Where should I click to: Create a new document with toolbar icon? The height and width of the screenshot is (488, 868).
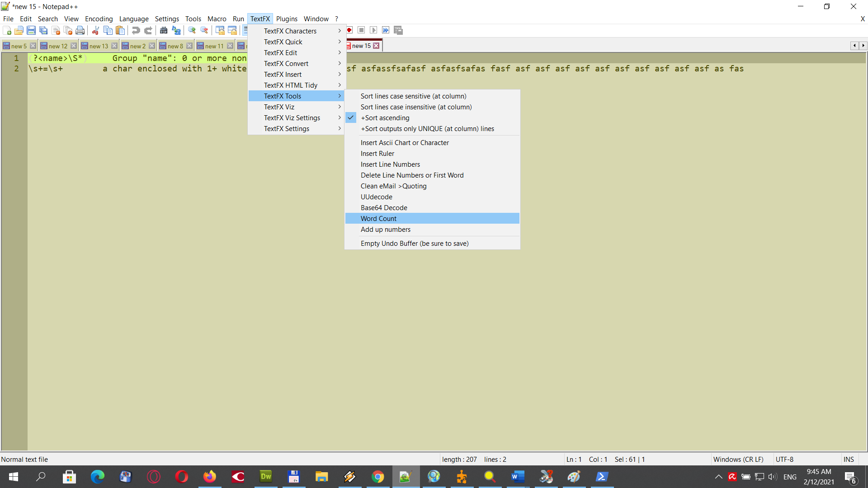pos(7,30)
